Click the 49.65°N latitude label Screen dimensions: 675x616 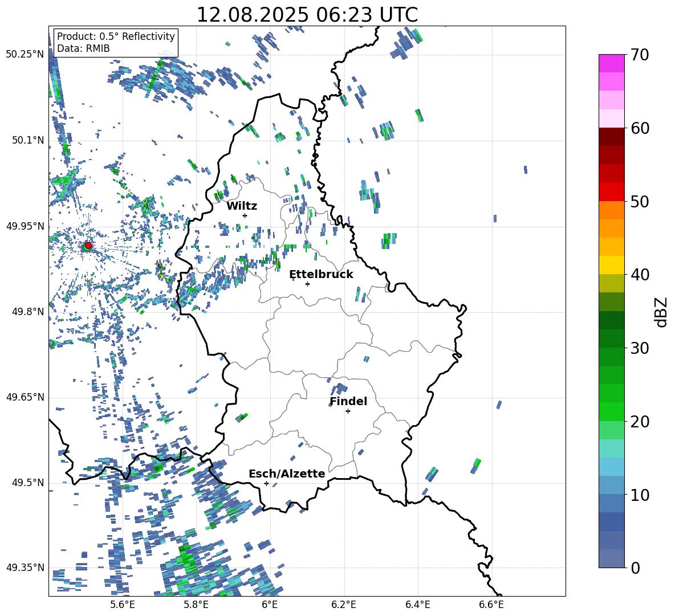point(25,397)
